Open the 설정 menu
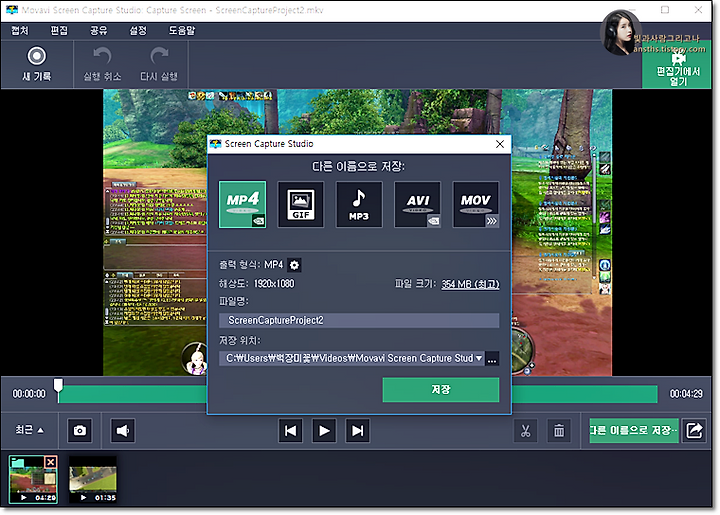Screen dimensions: 720x515 [x=138, y=30]
